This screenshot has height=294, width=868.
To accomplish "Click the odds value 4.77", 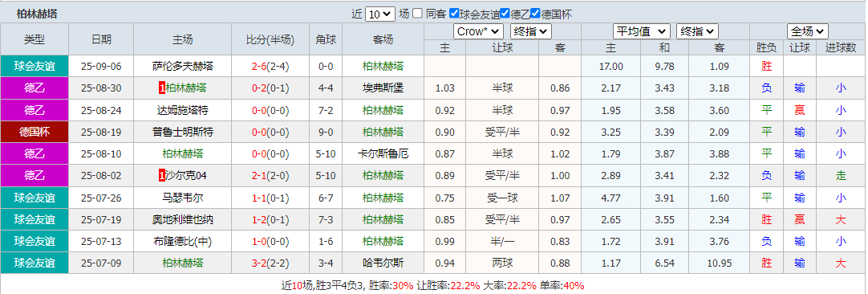I will point(611,198).
